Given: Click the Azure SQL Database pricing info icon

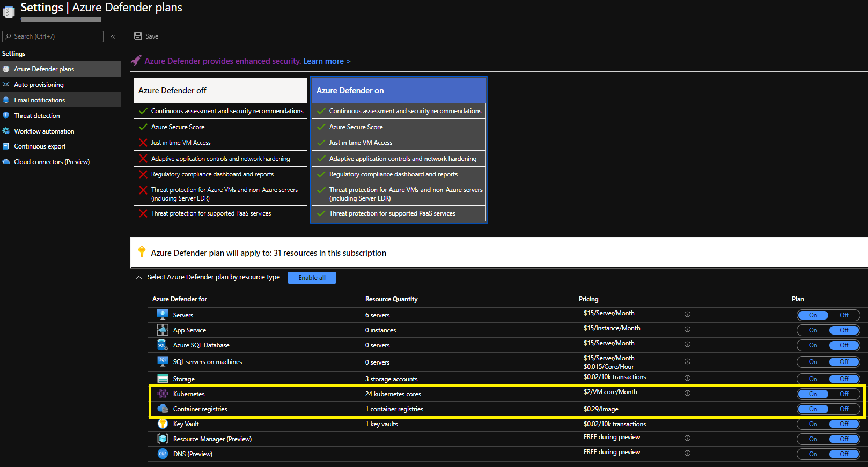Looking at the screenshot, I should pyautogui.click(x=687, y=344).
